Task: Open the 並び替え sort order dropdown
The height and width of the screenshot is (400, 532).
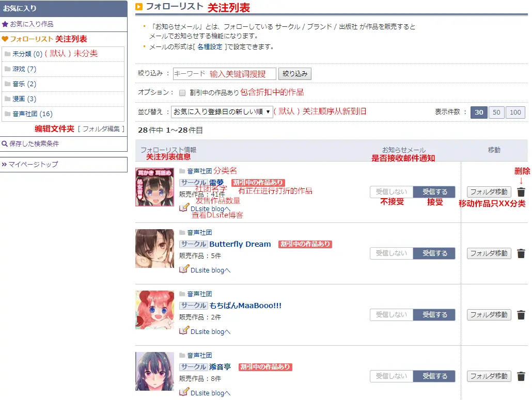Action: 222,112
